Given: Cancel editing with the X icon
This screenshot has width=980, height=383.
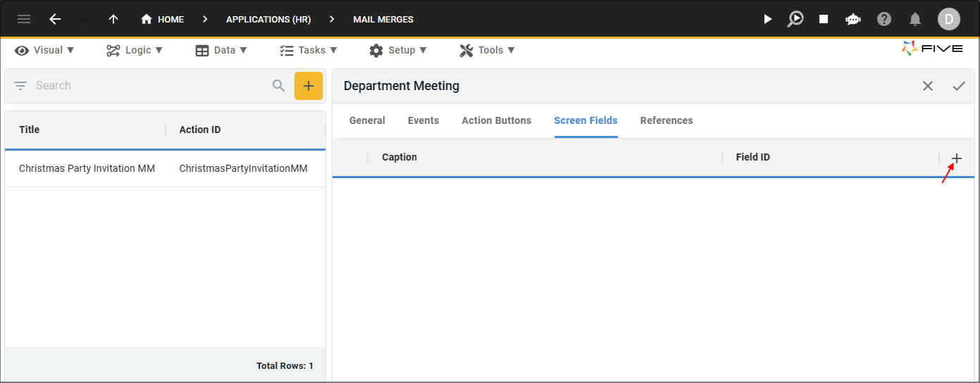Looking at the screenshot, I should 928,86.
